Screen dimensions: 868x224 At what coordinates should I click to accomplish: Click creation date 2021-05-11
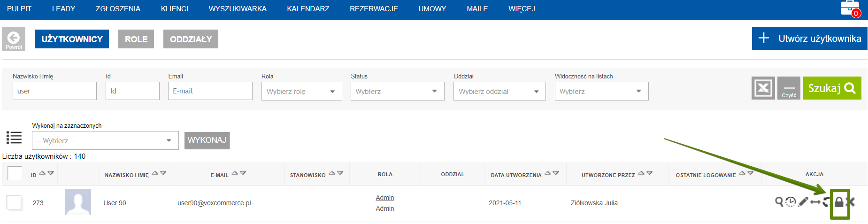click(505, 203)
